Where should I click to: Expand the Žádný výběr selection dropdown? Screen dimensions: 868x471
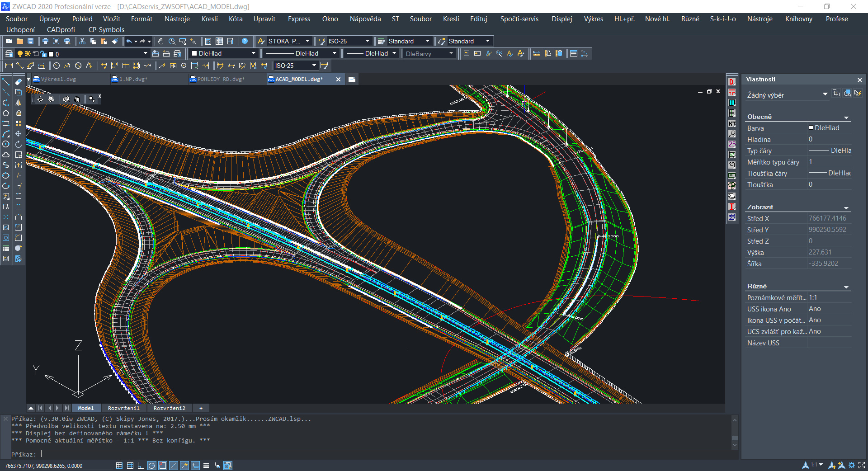[825, 94]
